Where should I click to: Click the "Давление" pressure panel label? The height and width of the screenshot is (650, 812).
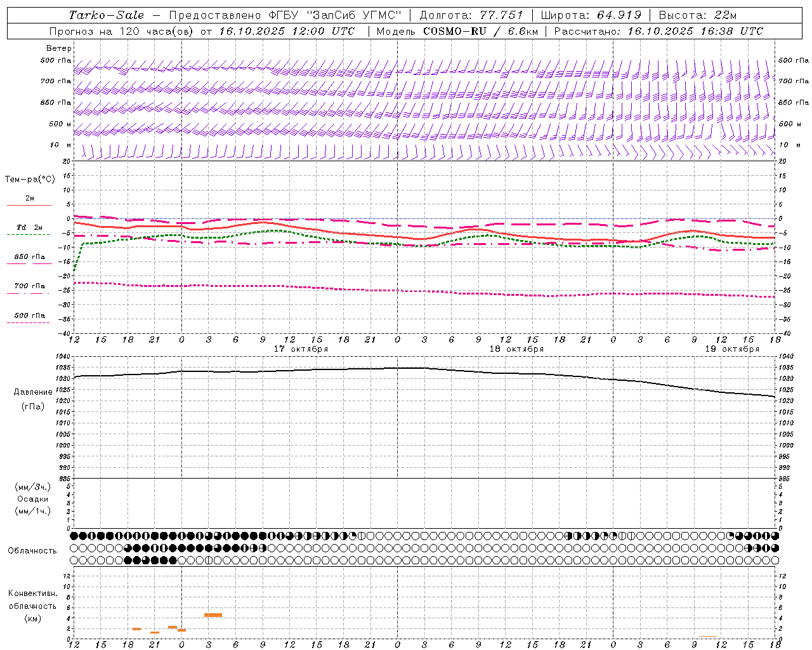coord(33,392)
